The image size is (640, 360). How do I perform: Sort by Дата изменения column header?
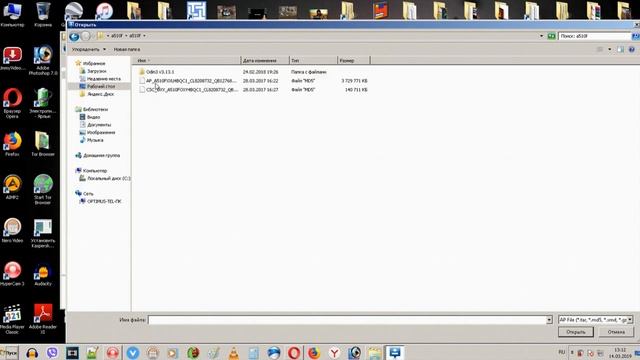pos(265,60)
